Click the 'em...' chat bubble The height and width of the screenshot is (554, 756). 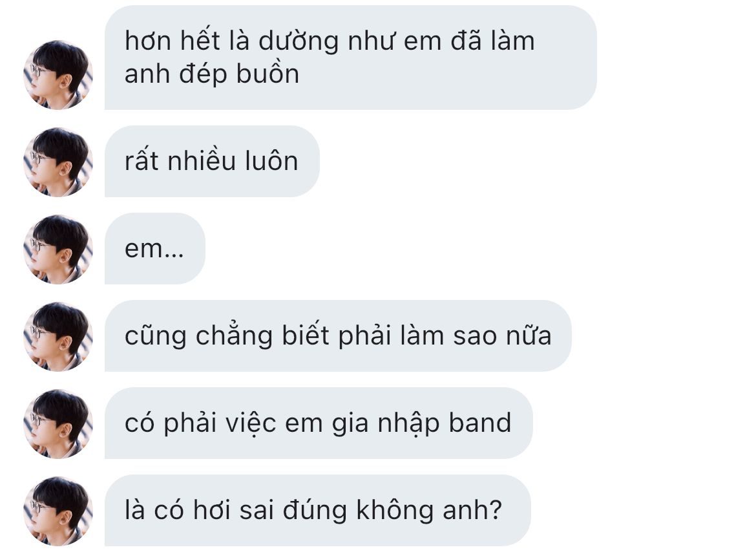coord(155,248)
